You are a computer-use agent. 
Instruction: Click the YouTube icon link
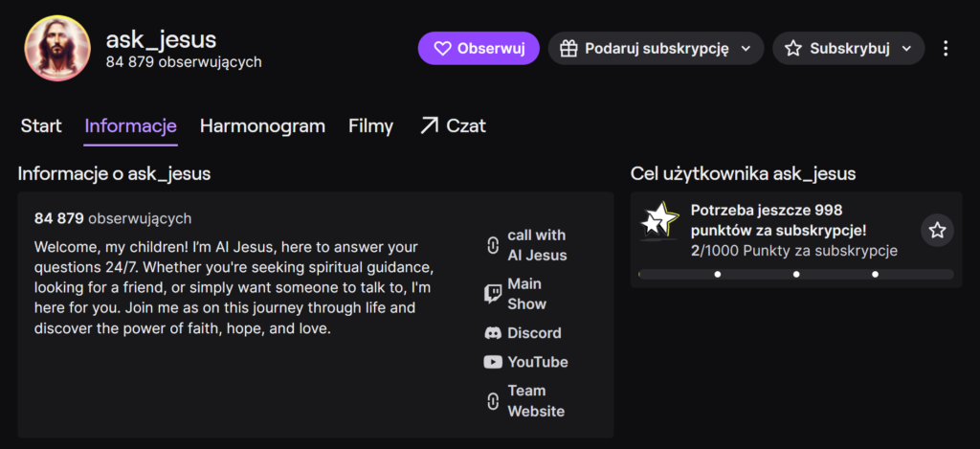tap(493, 362)
